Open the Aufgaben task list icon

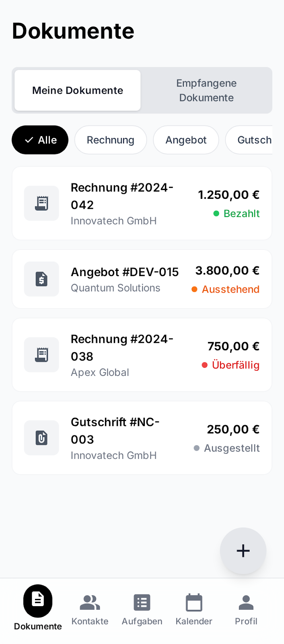142,603
